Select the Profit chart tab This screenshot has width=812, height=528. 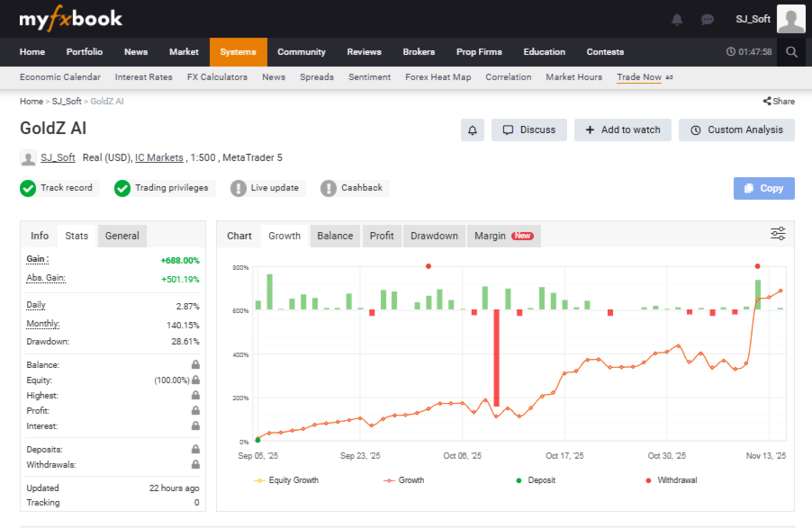(382, 236)
